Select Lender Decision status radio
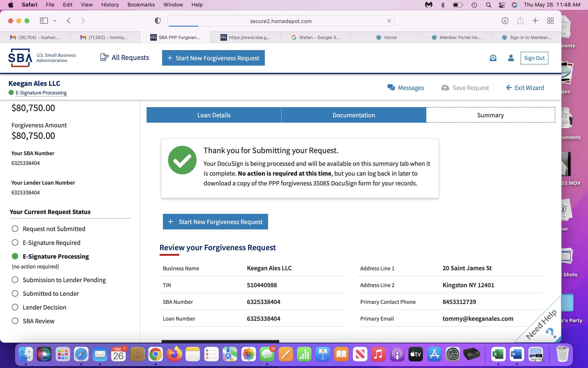The height and width of the screenshot is (368, 588). [x=15, y=307]
